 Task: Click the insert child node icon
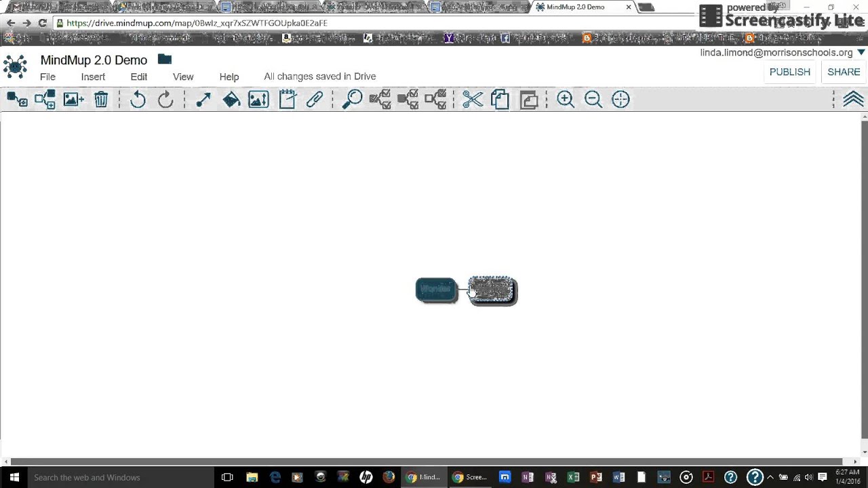[x=17, y=100]
